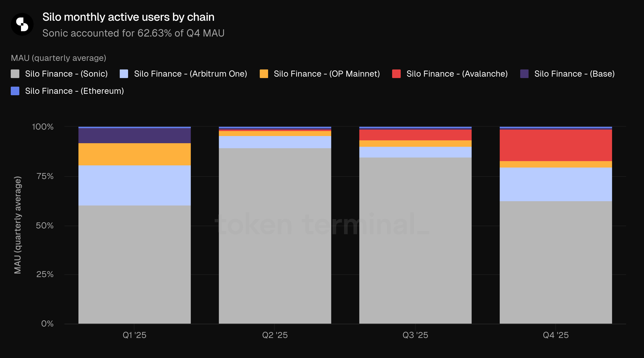644x358 pixels.
Task: Select the Q1 '25 OP Mainnet orange segment
Action: [135, 154]
